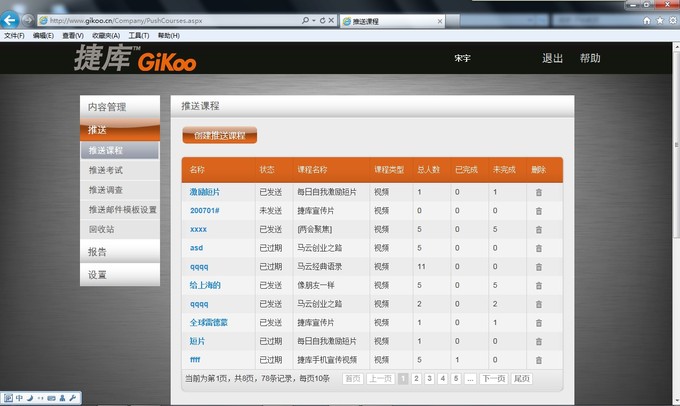Select 推送课程 in the sidebar

click(x=120, y=151)
